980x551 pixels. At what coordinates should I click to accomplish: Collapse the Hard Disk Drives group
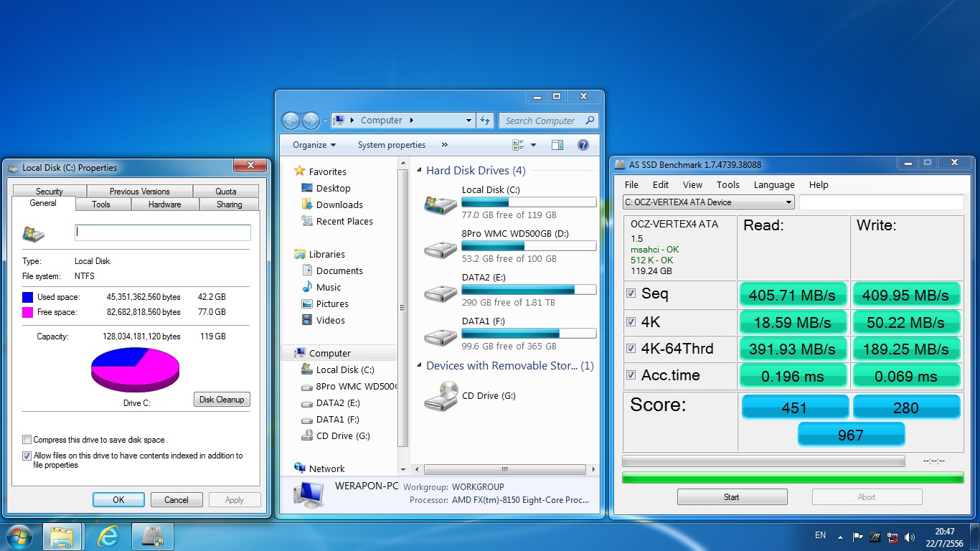click(420, 171)
